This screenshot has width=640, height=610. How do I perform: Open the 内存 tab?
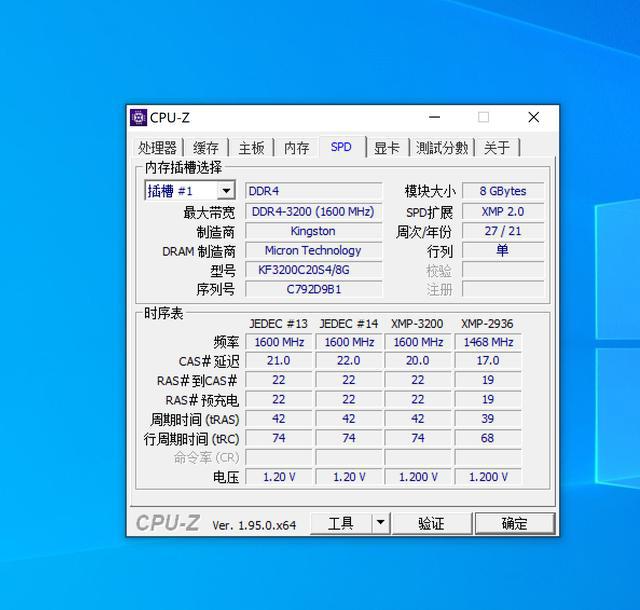point(296,147)
